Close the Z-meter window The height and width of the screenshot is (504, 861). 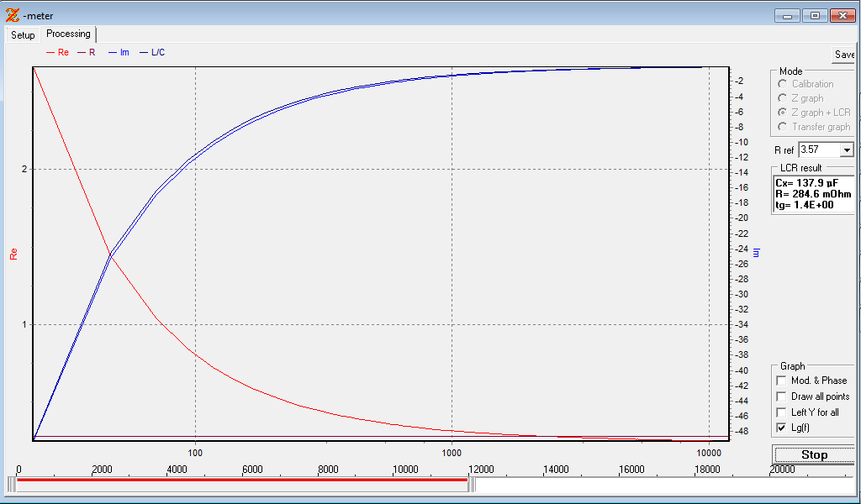pos(843,16)
